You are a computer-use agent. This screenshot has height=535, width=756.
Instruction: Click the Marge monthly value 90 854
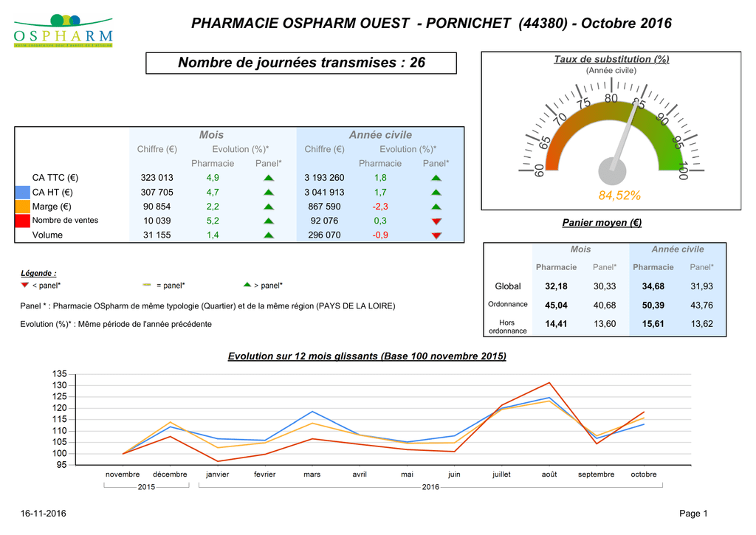157,207
